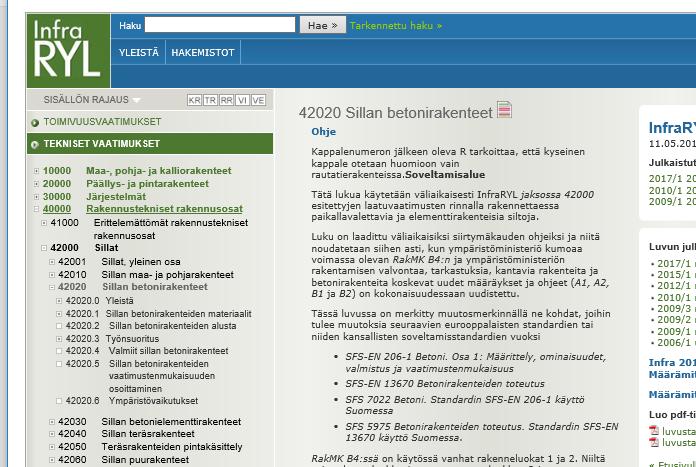Image resolution: width=696 pixels, height=467 pixels.
Task: Select 42020.6 Ympäristövaikutukset
Action: click(154, 401)
